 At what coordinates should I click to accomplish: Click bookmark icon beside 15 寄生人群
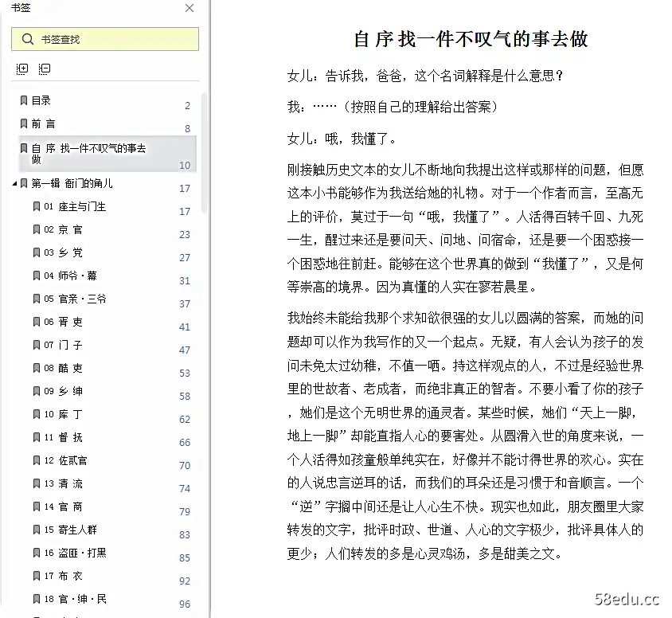pyautogui.click(x=37, y=530)
